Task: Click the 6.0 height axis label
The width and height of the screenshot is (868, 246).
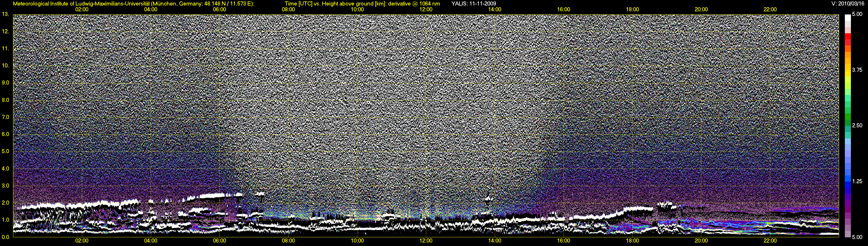Action: coord(5,134)
